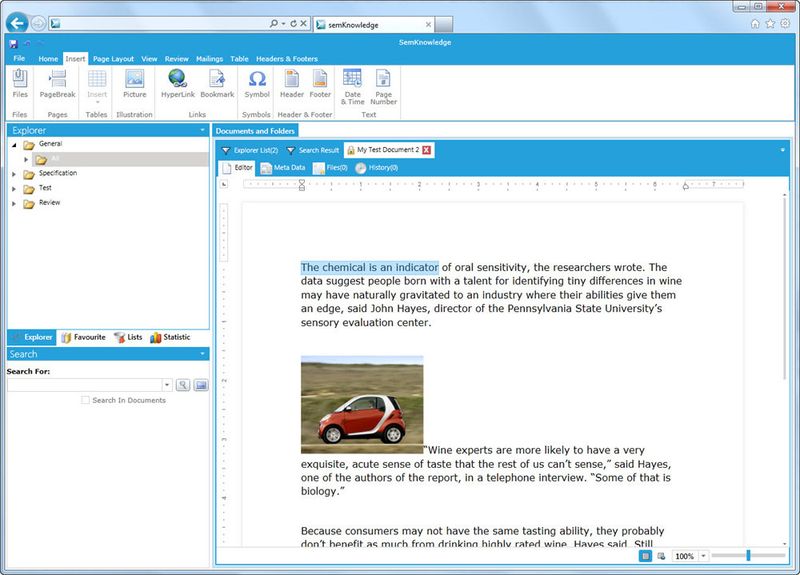Switch to the Statistic tab
Image resolution: width=800 pixels, height=575 pixels.
[170, 337]
